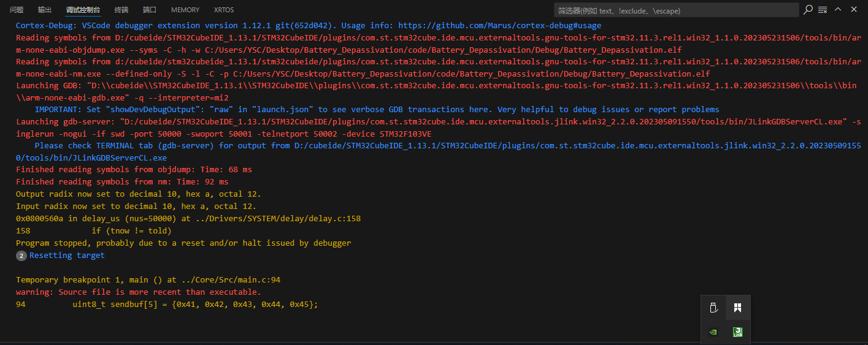Open the J-Link tray icon
Image resolution: width=868 pixels, height=345 pixels.
coord(737,332)
